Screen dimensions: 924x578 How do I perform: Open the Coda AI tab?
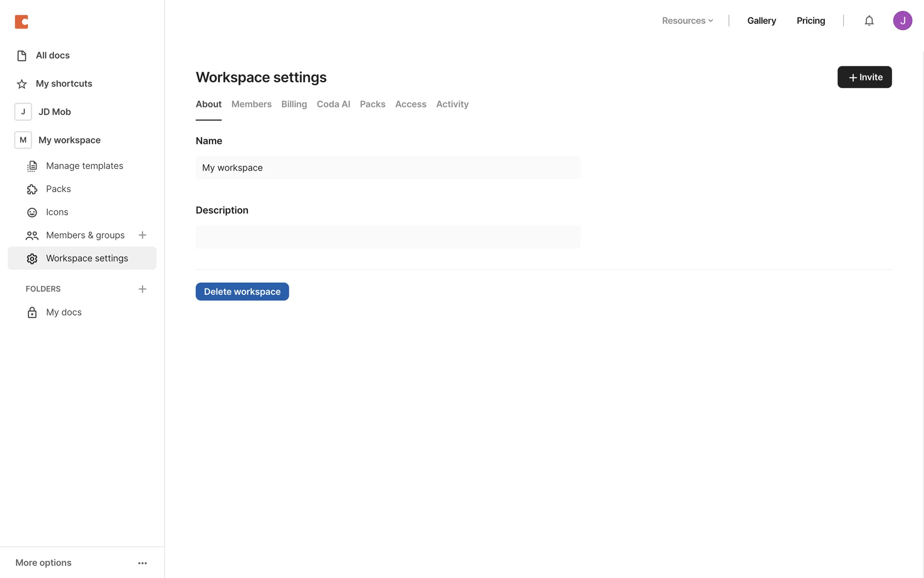pyautogui.click(x=333, y=104)
